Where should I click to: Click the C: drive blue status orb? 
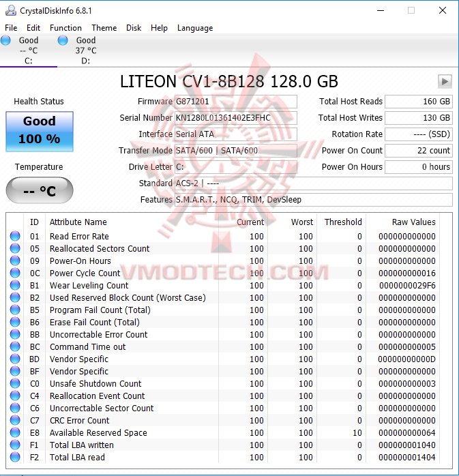coord(5,40)
